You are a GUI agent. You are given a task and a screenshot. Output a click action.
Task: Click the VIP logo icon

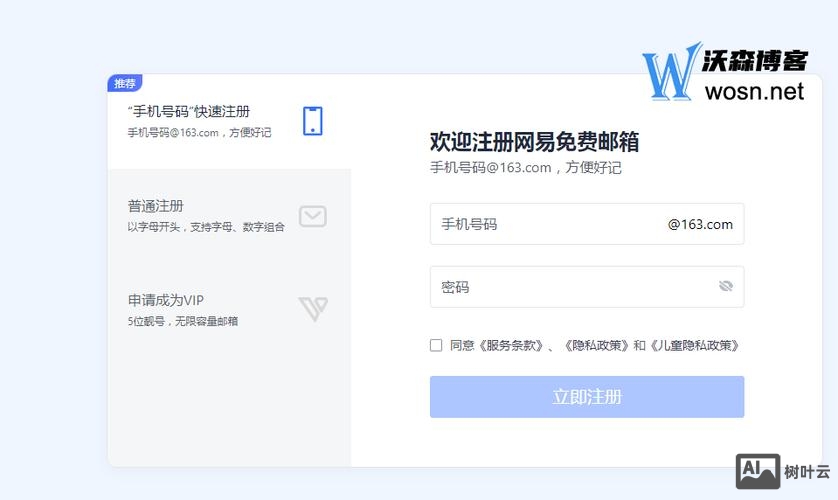pyautogui.click(x=313, y=309)
